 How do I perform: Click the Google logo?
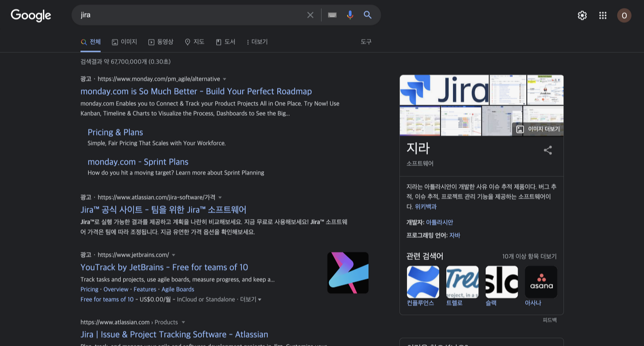point(31,16)
